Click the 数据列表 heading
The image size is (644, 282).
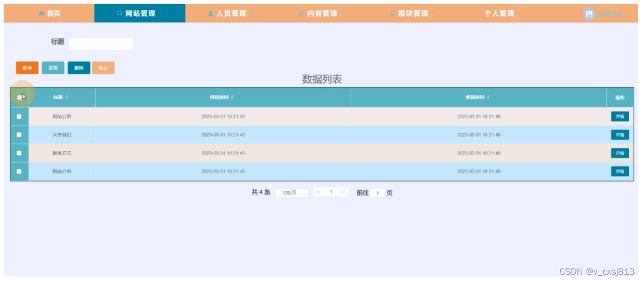tap(322, 79)
